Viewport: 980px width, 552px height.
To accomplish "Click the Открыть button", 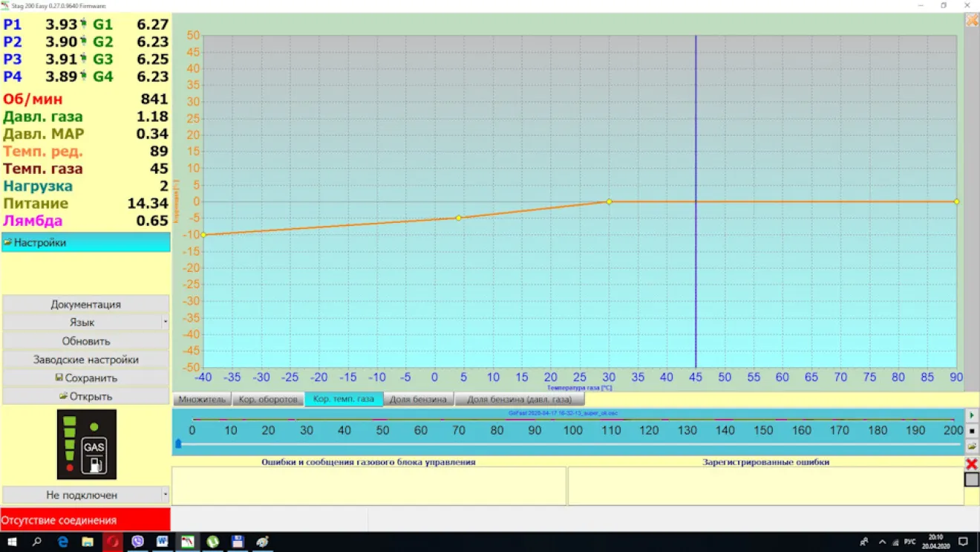I will [x=85, y=396].
